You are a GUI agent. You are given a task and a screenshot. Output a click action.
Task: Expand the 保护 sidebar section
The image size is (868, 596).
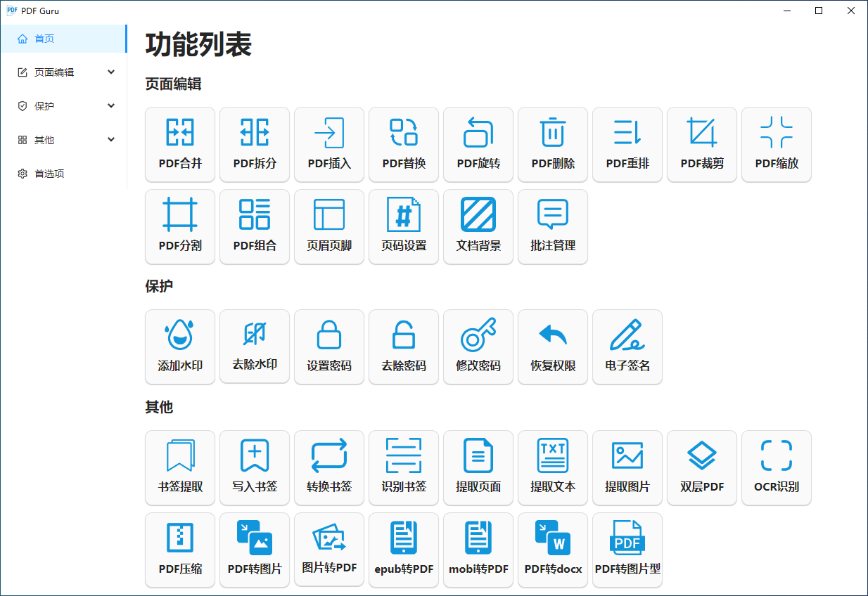(x=63, y=105)
